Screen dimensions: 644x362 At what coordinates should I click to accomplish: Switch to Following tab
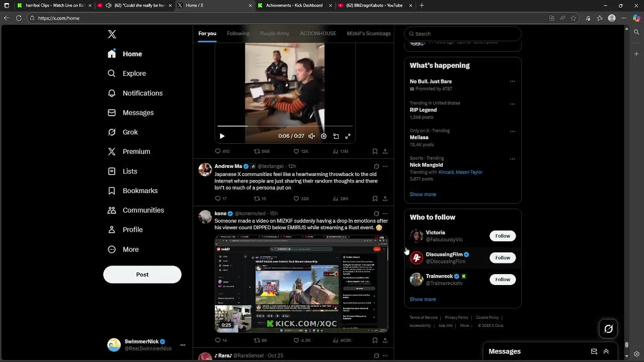(238, 33)
